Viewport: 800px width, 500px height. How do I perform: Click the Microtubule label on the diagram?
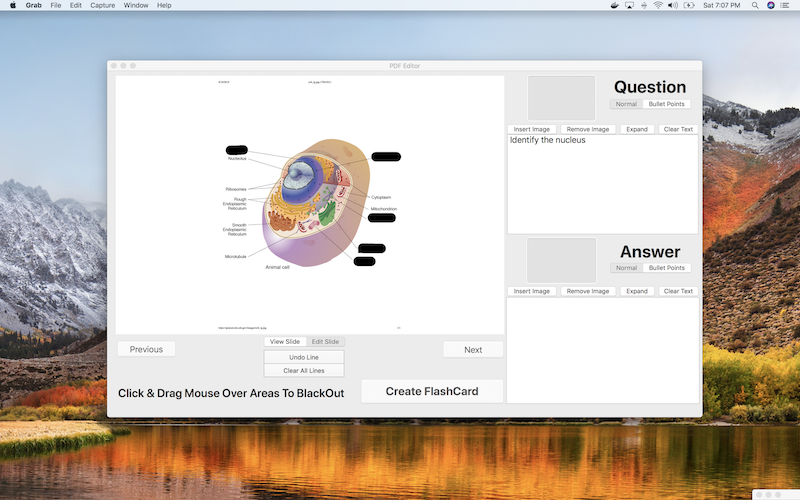click(x=236, y=257)
